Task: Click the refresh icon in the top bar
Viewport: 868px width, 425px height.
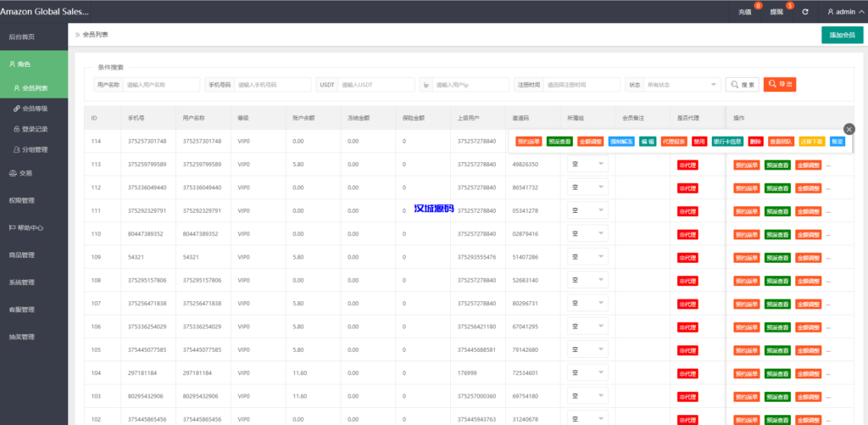Action: click(x=804, y=12)
